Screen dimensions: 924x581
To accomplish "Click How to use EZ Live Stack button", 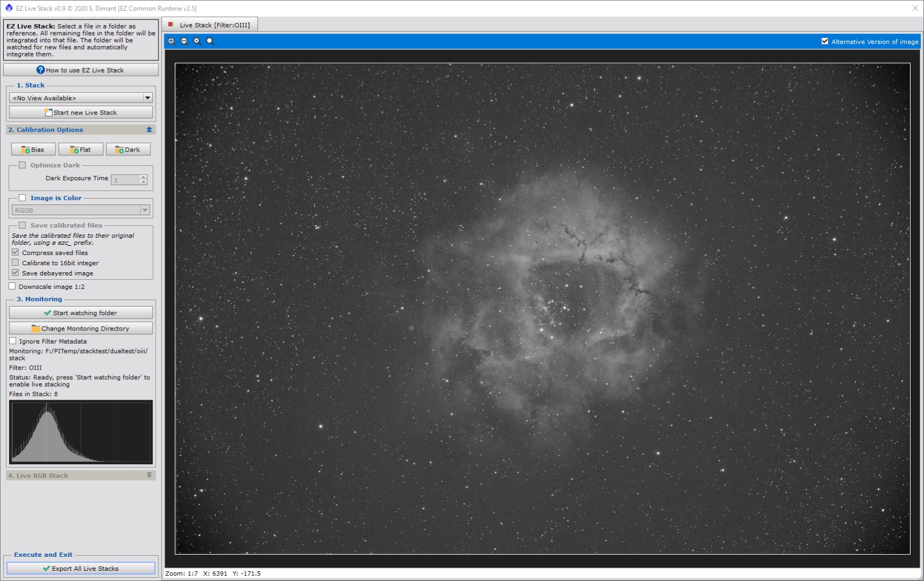I will pos(81,70).
